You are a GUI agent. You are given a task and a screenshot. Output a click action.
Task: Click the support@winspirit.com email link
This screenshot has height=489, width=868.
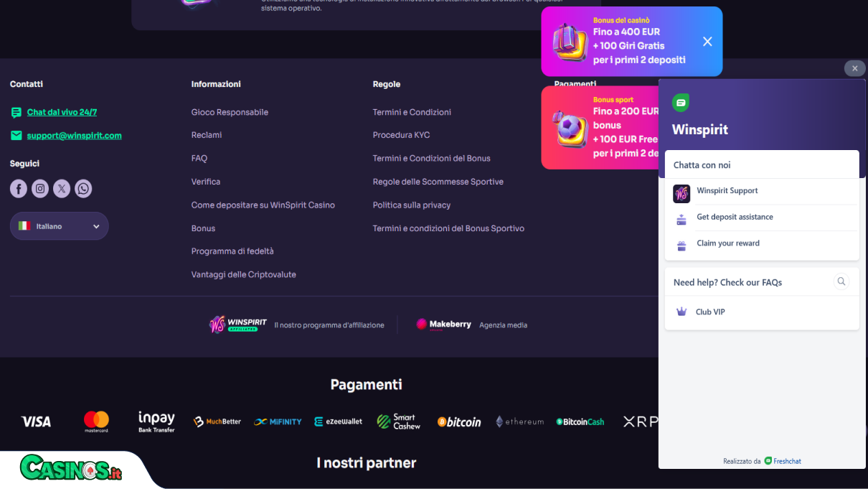point(74,136)
